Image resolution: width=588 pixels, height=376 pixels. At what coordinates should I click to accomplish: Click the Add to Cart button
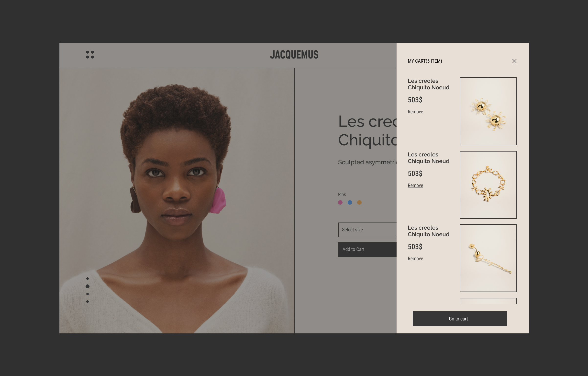367,249
